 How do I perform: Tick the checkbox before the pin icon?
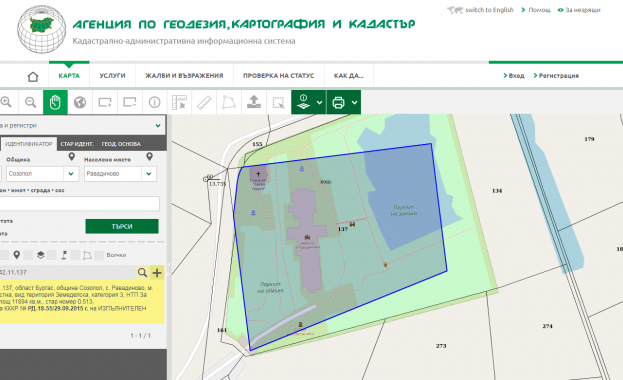pyautogui.click(x=4, y=255)
